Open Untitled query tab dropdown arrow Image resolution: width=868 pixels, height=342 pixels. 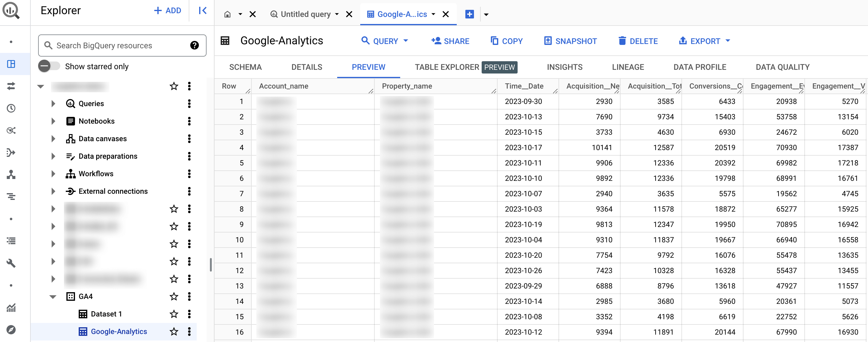[337, 14]
